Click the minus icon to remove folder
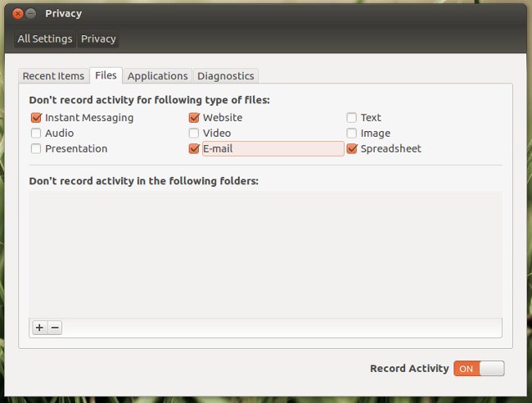The height and width of the screenshot is (403, 532). click(x=55, y=328)
